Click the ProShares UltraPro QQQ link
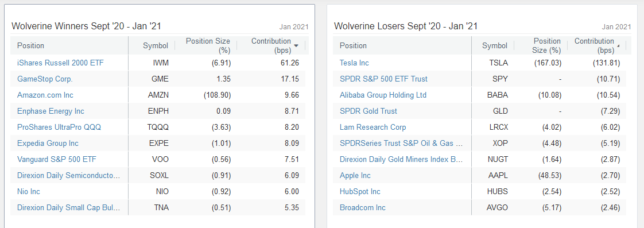The height and width of the screenshot is (228, 644). (x=59, y=127)
